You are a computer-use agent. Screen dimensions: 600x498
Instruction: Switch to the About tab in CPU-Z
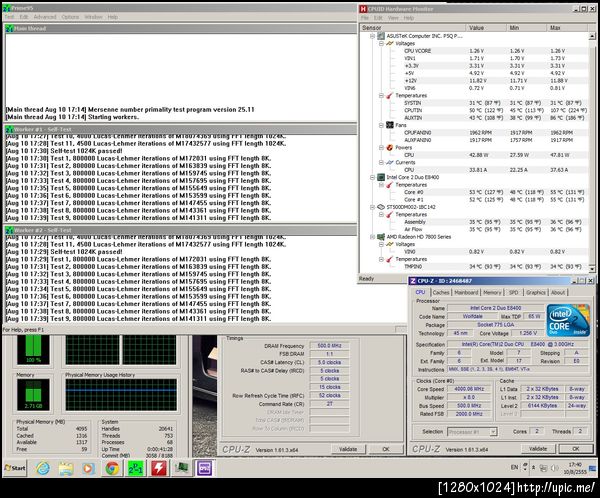click(558, 292)
